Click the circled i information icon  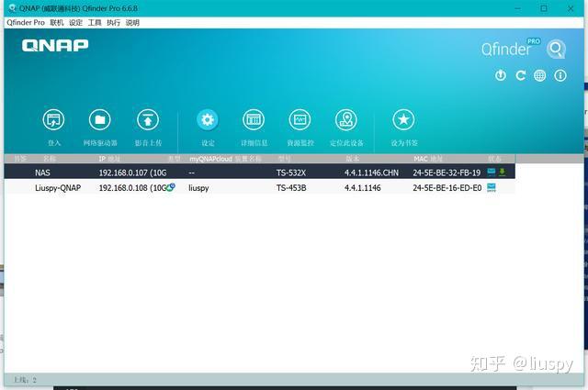pos(560,75)
